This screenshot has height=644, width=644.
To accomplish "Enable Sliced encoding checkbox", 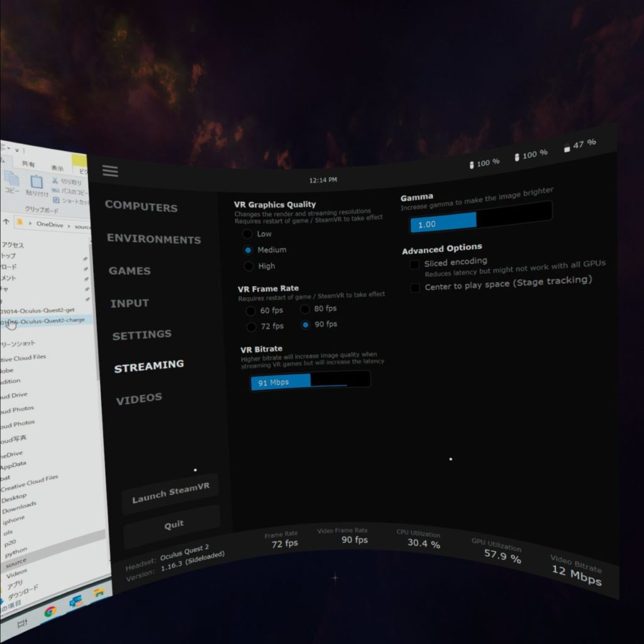I will (414, 265).
